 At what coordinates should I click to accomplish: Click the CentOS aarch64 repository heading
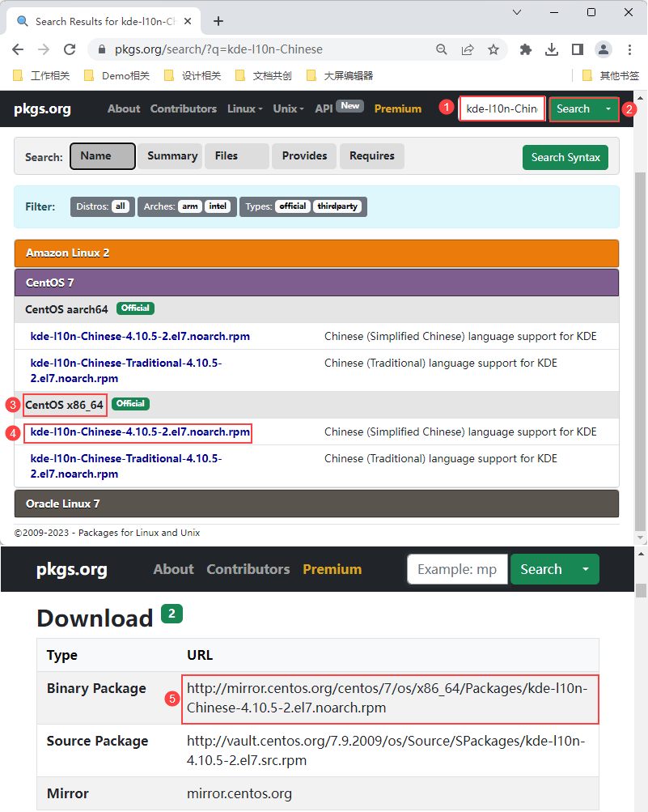(66, 309)
